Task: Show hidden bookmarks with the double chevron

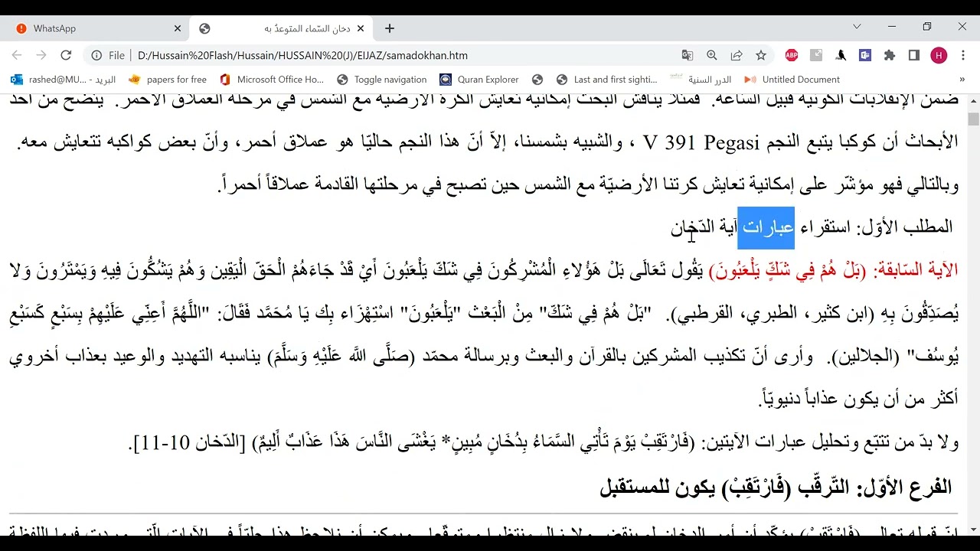Action: point(962,80)
